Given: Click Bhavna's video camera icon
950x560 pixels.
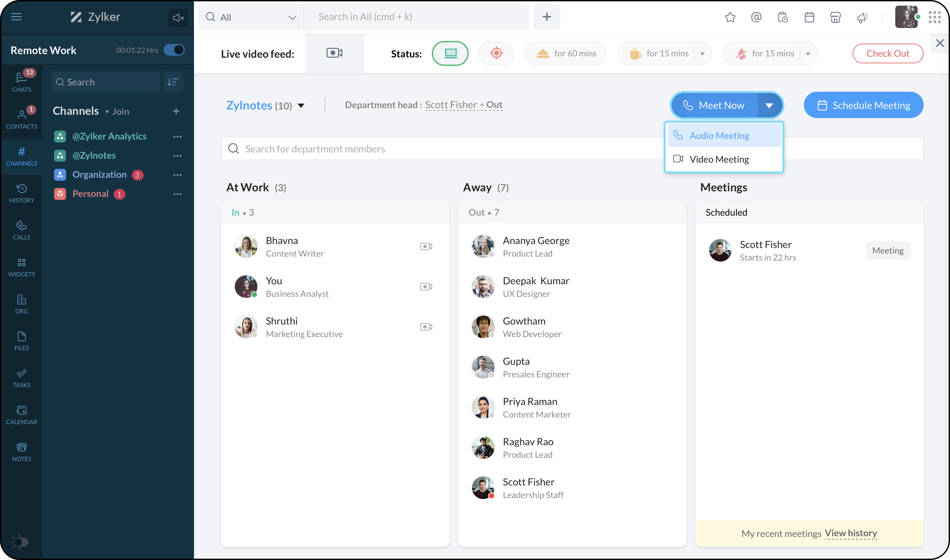Looking at the screenshot, I should [426, 246].
